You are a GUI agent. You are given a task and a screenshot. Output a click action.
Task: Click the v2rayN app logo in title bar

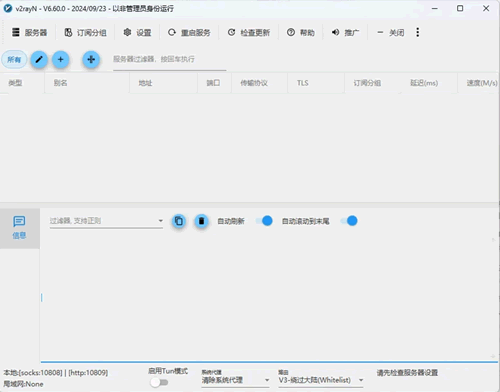8,8
